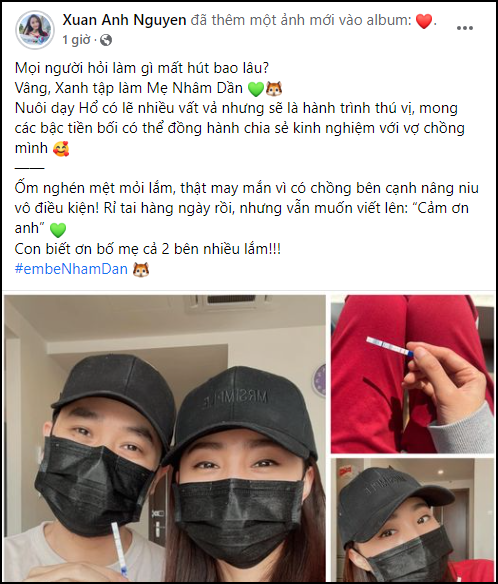The image size is (498, 584).
Task: Click the dashed separator line in post
Action: pos(29,168)
